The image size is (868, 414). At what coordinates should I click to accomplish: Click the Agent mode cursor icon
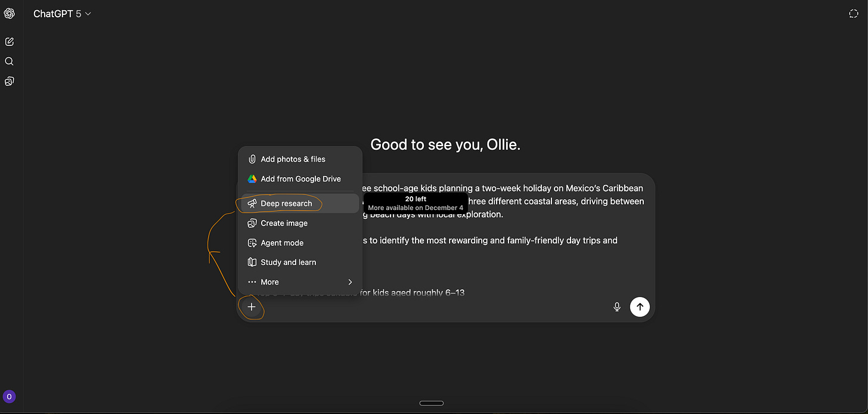(x=252, y=243)
